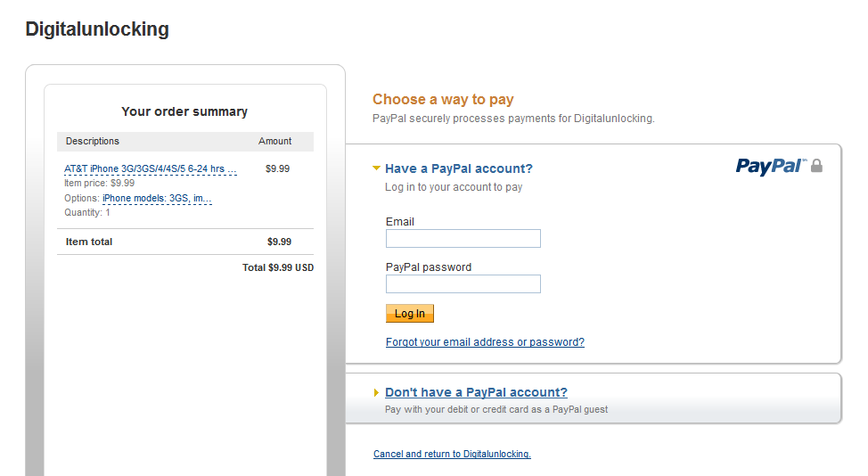The width and height of the screenshot is (868, 476).
Task: Click the 'Have a PayPal account?' heading
Action: click(x=459, y=168)
